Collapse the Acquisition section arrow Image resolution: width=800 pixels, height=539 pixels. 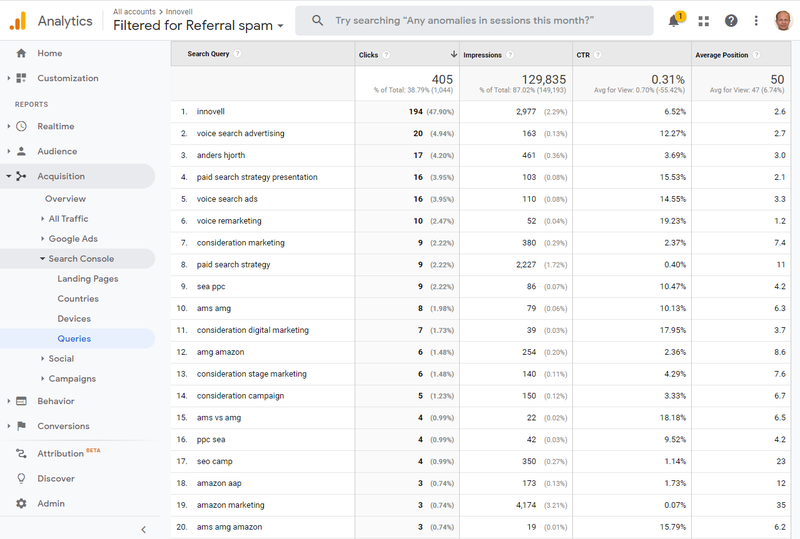[8, 176]
